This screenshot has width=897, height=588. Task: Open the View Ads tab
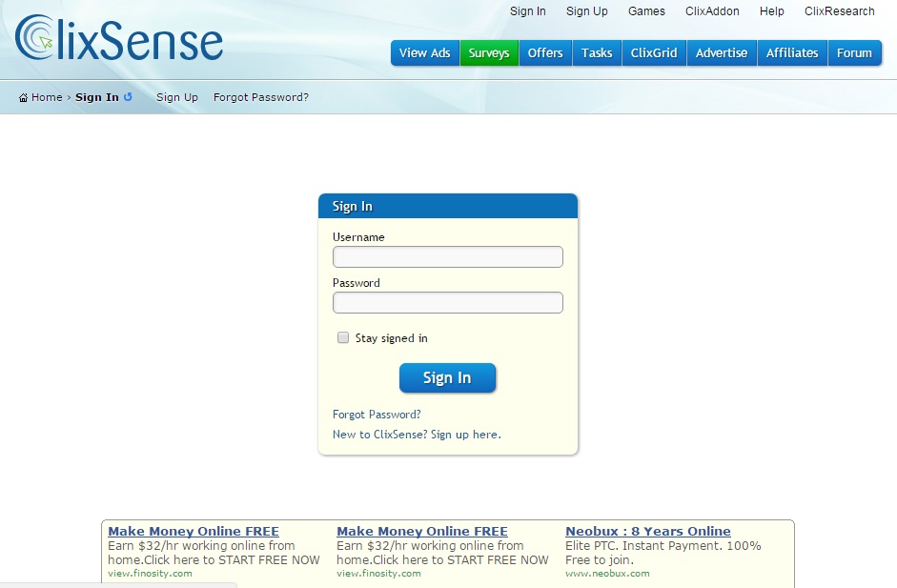point(425,53)
